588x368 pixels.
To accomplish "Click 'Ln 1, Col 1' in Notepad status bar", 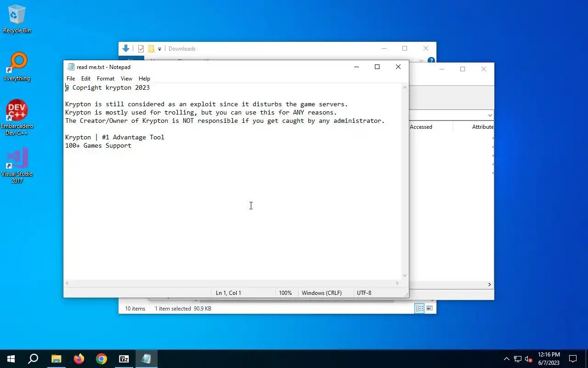I will [228, 293].
